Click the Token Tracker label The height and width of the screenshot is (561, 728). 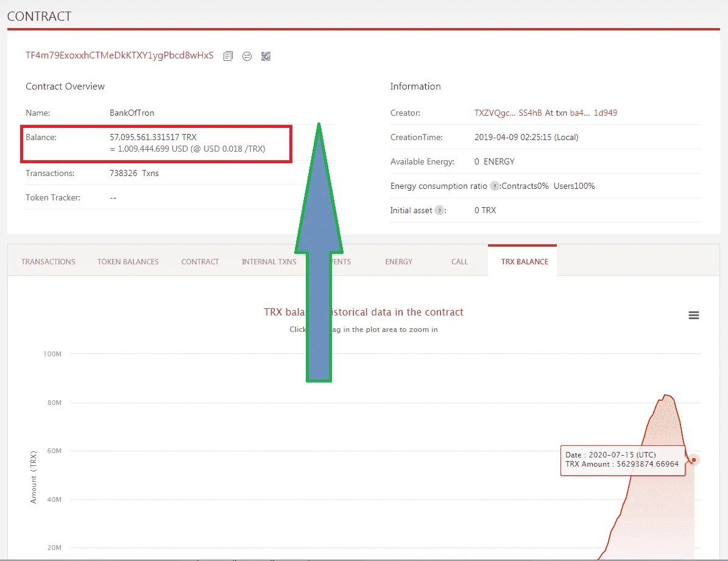(x=53, y=197)
